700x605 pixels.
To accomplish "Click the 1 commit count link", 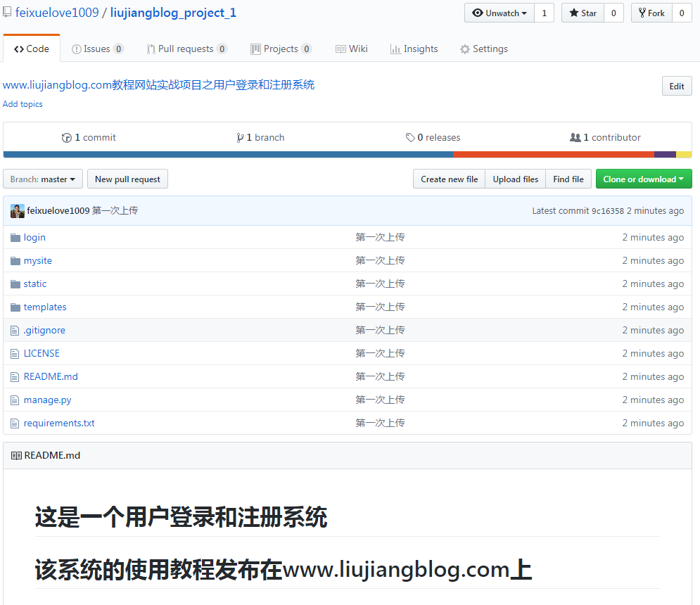I will [x=89, y=137].
